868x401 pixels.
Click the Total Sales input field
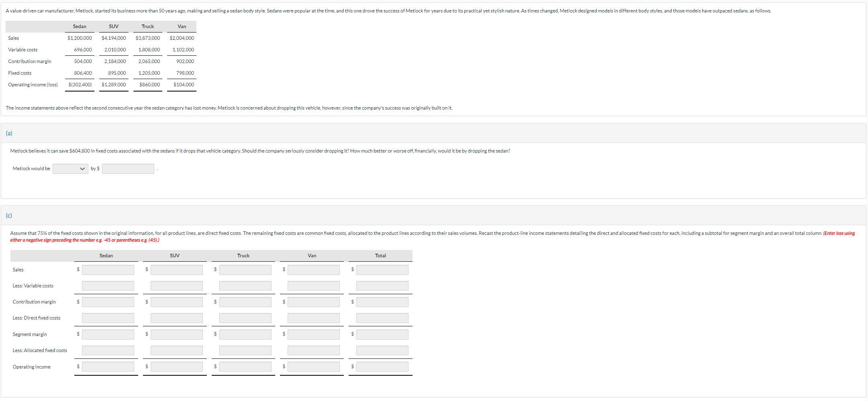click(382, 270)
